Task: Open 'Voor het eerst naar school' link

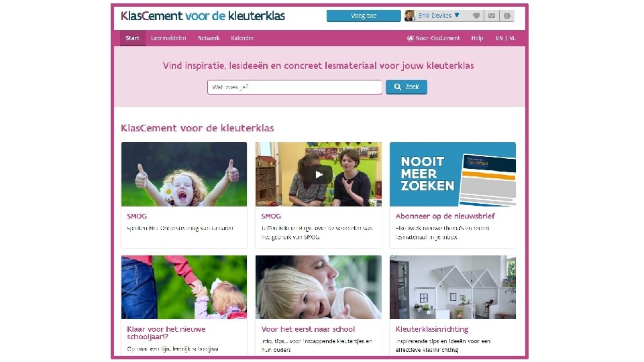Action: (308, 329)
